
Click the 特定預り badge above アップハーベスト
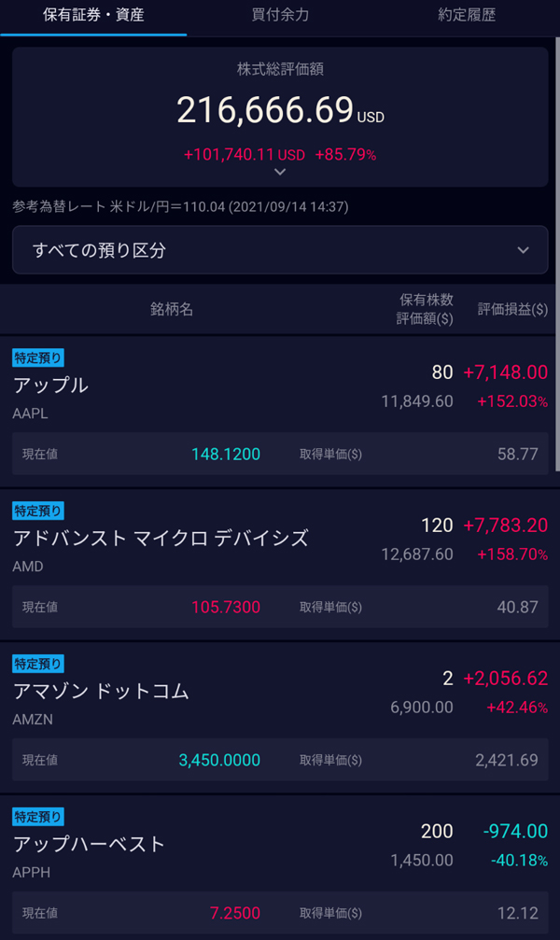point(38,817)
